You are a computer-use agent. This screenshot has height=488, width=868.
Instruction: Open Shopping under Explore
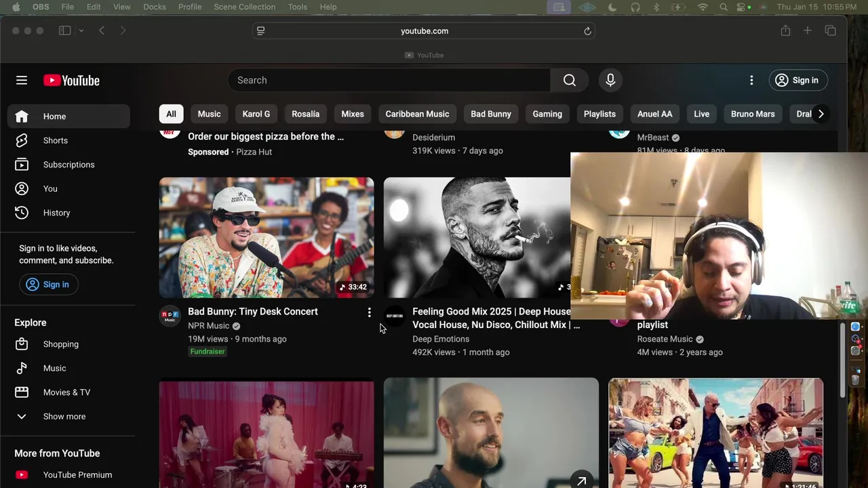68,344
